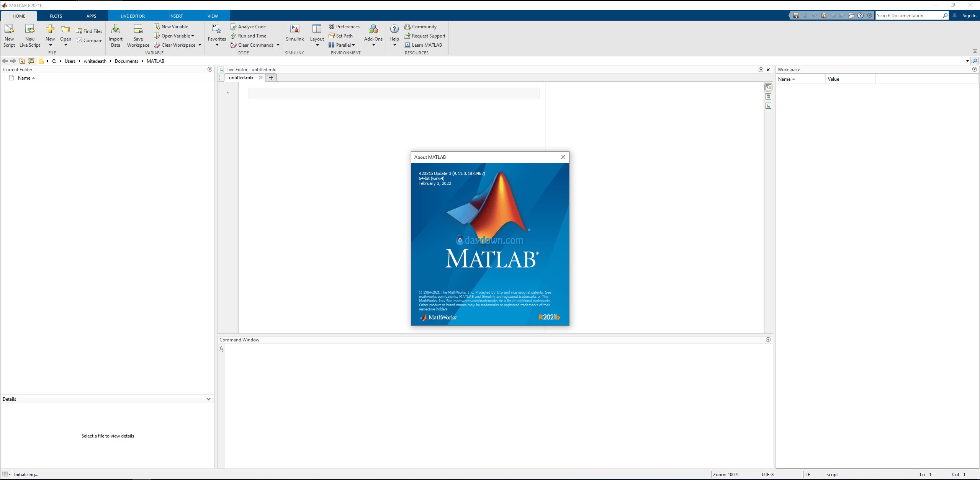
Task: Click the whitedeath folder in the path
Action: coord(95,61)
